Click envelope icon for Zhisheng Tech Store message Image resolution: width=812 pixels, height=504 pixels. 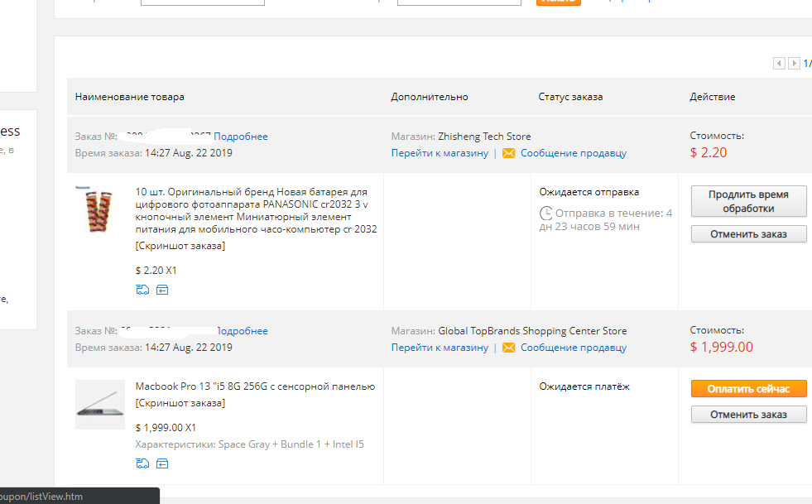click(508, 153)
